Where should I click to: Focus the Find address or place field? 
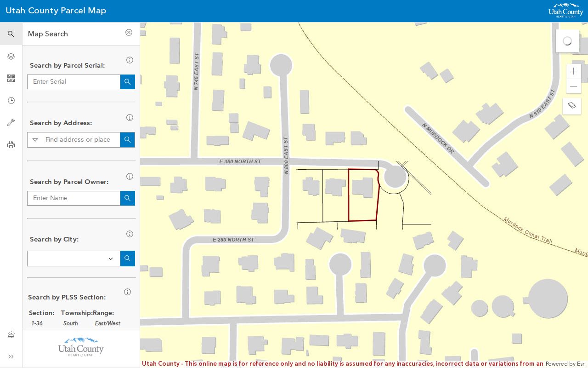click(81, 140)
